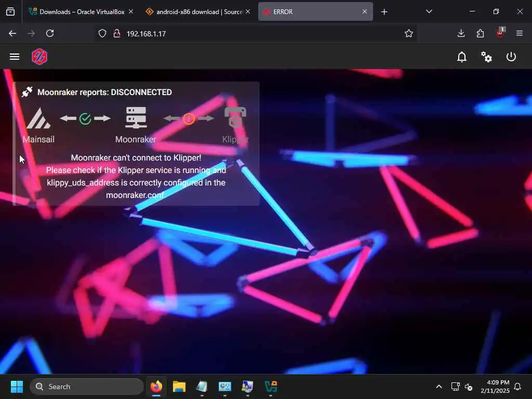
Task: Open the notifications bell in Mainsail
Action: pos(462,57)
